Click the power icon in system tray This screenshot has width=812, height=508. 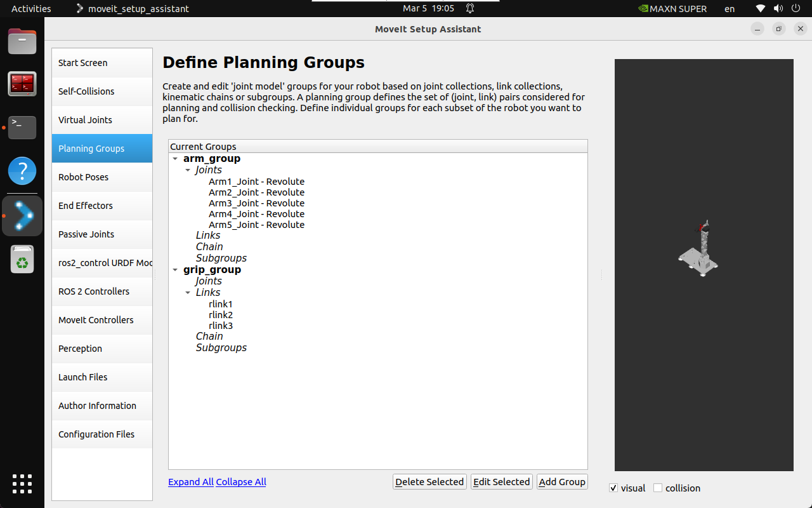tap(796, 9)
